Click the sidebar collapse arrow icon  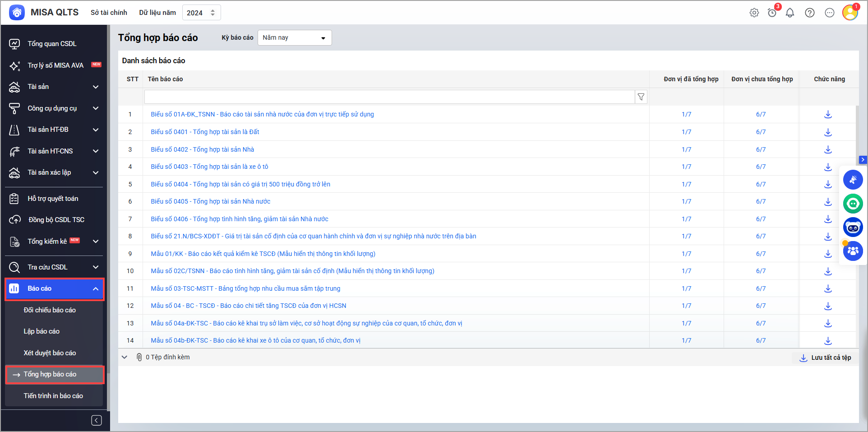[x=97, y=420]
